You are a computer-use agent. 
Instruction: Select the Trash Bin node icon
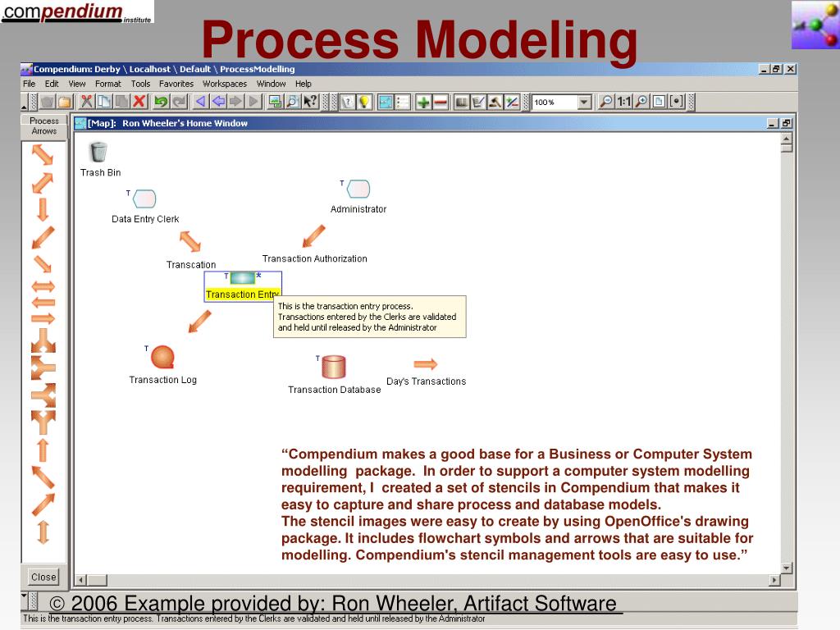tap(98, 152)
